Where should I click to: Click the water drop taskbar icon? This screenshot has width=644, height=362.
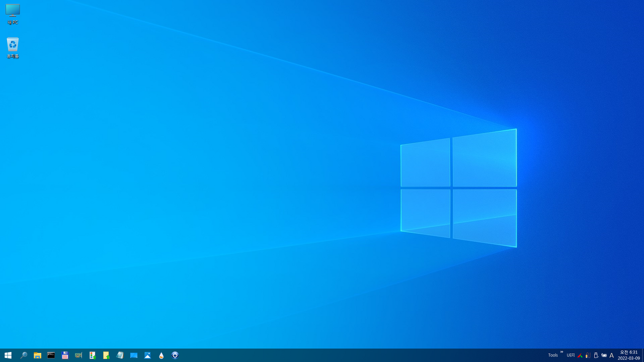161,355
